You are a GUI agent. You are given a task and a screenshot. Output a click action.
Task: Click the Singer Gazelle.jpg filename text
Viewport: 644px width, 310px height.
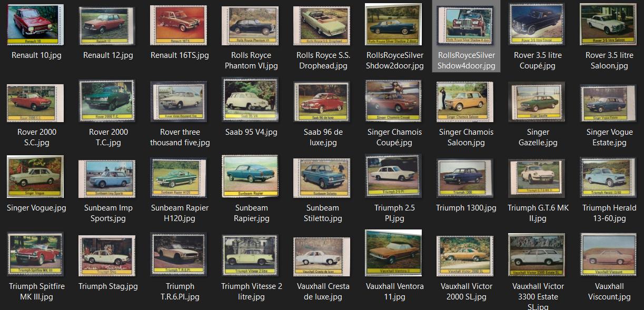click(538, 137)
